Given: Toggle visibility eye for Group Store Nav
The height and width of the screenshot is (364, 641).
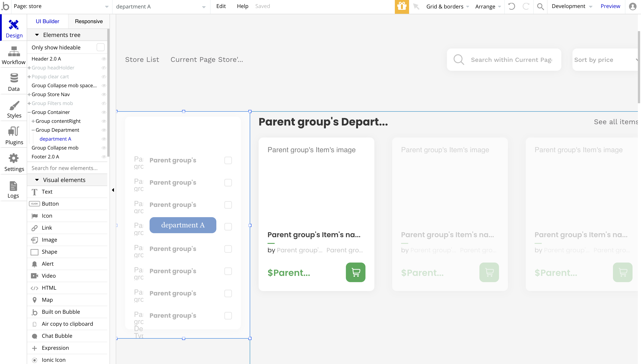Looking at the screenshot, I should [x=104, y=95].
